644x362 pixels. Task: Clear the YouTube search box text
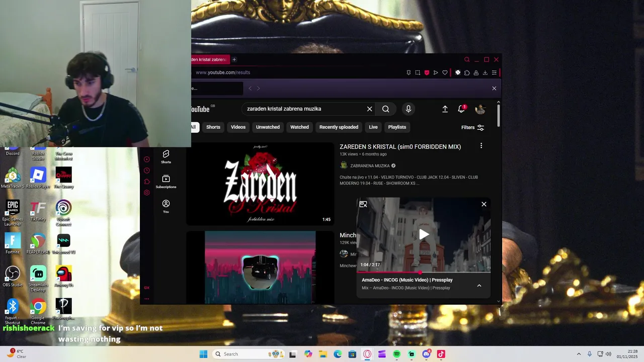click(x=369, y=109)
